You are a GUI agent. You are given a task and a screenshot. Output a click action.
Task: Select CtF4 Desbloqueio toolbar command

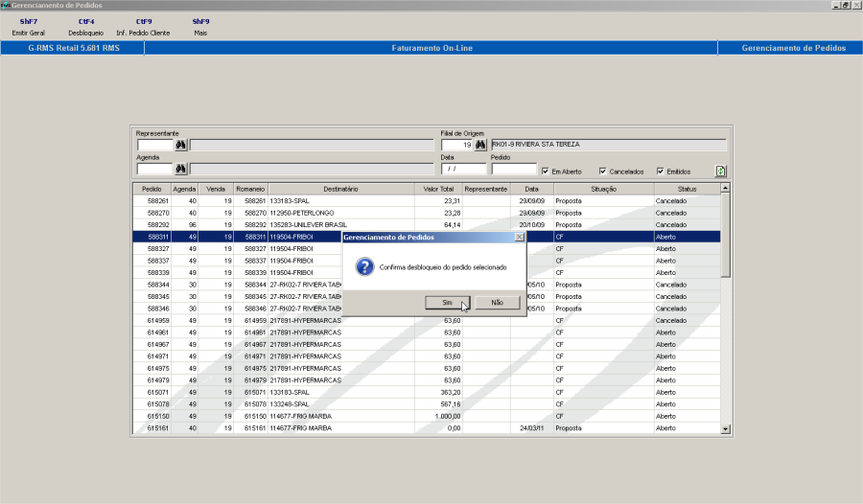(86, 27)
